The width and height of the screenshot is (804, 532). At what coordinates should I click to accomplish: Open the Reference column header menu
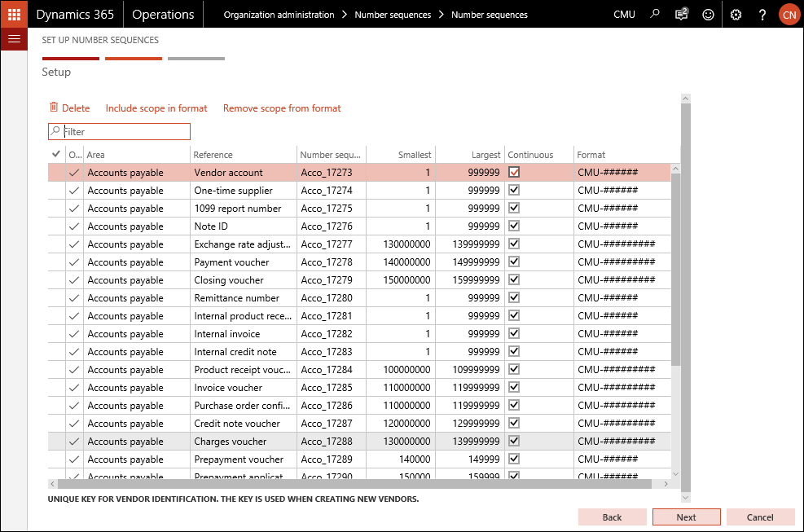pos(243,155)
